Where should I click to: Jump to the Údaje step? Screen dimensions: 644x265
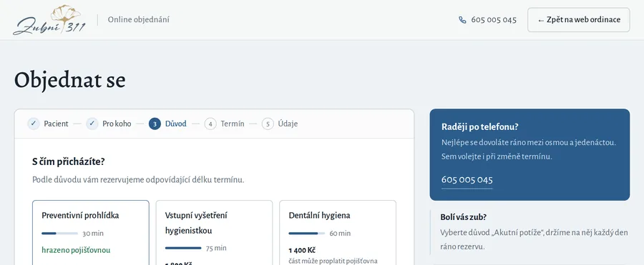pyautogui.click(x=288, y=124)
